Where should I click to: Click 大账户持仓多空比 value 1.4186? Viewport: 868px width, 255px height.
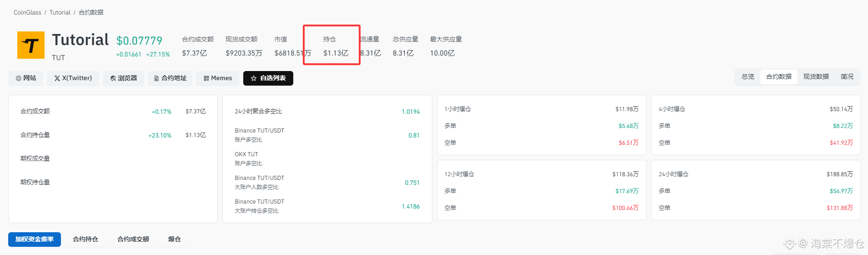pyautogui.click(x=411, y=206)
